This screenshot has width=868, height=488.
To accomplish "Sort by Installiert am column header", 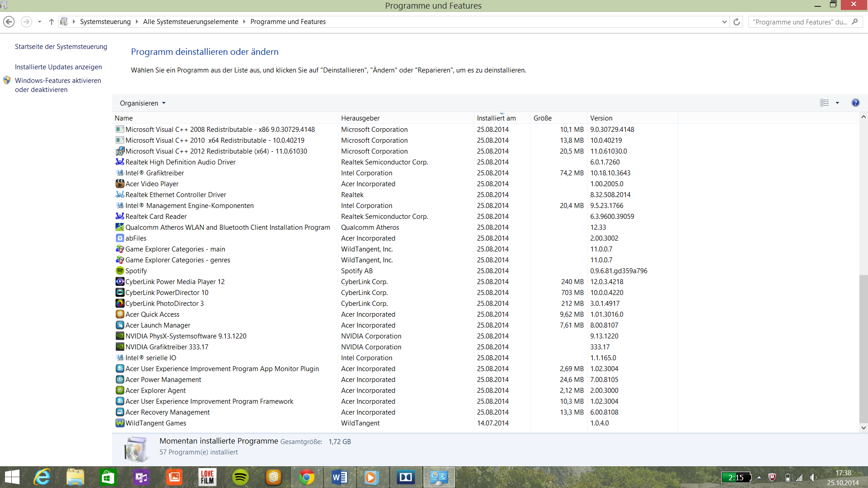I will pos(502,118).
